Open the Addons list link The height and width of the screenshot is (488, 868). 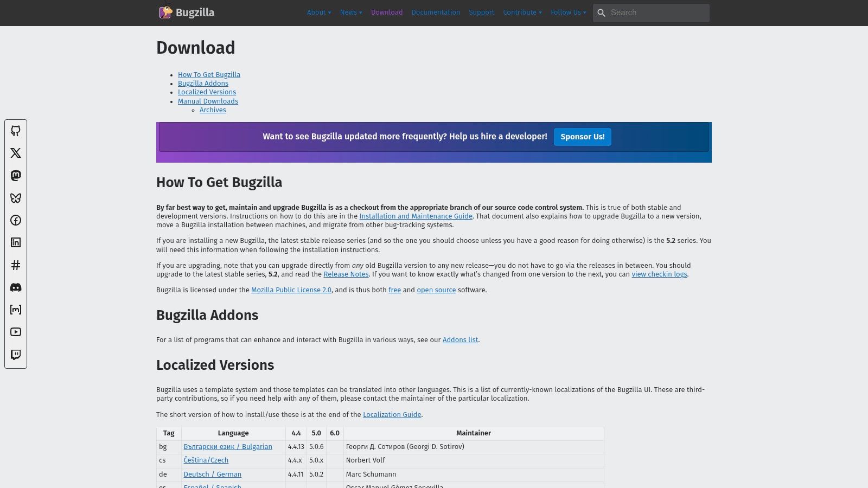[x=460, y=340]
